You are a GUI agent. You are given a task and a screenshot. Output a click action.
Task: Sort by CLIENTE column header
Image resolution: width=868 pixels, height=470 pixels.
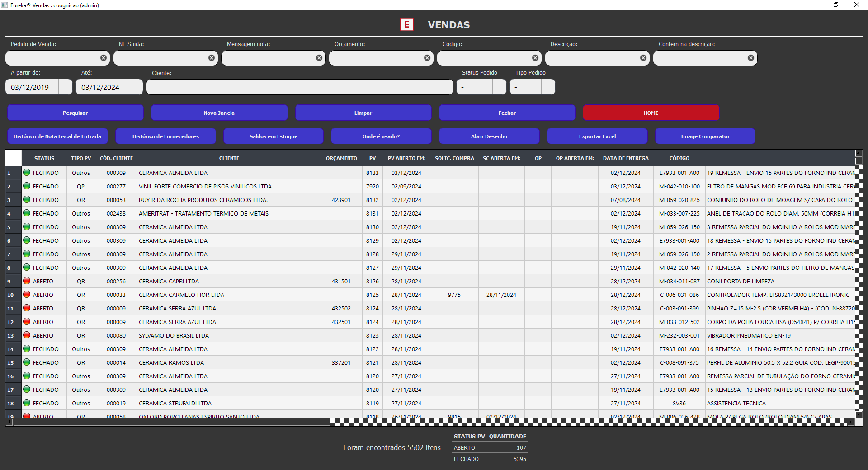click(229, 158)
